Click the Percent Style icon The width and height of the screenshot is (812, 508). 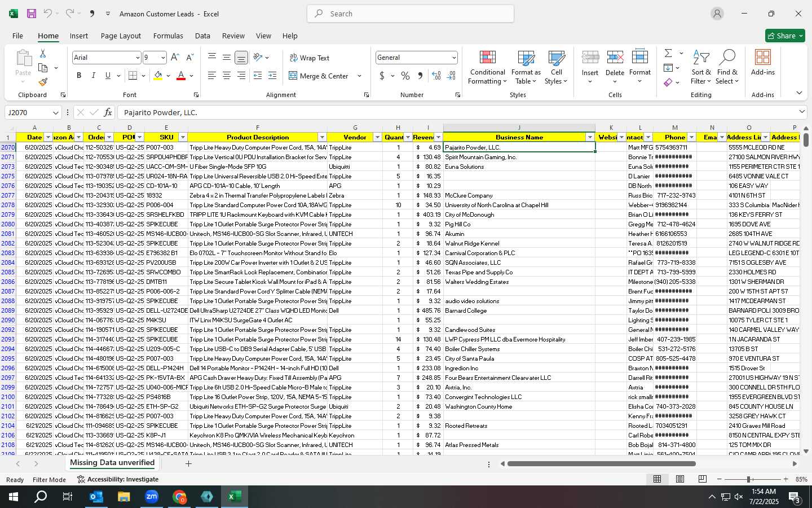(405, 76)
